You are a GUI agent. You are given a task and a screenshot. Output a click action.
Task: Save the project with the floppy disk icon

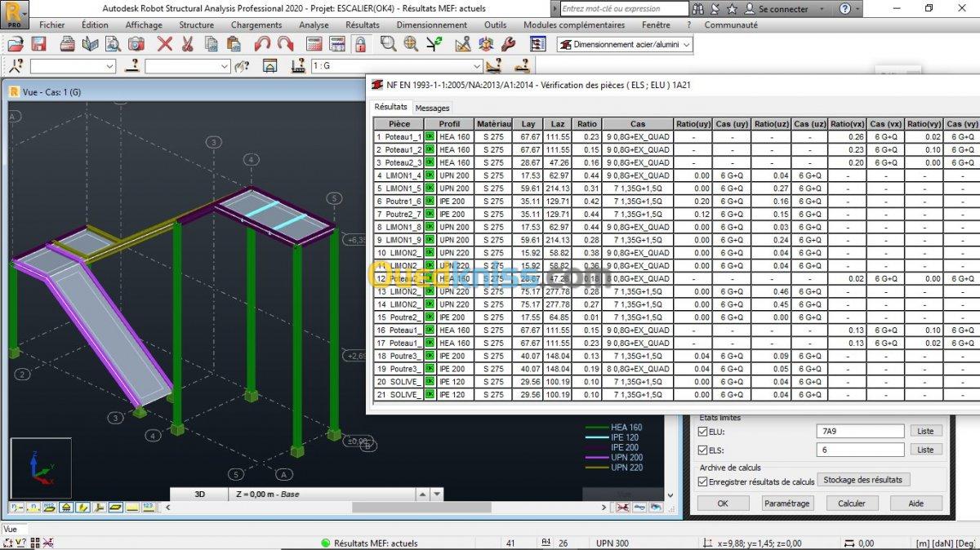38,44
